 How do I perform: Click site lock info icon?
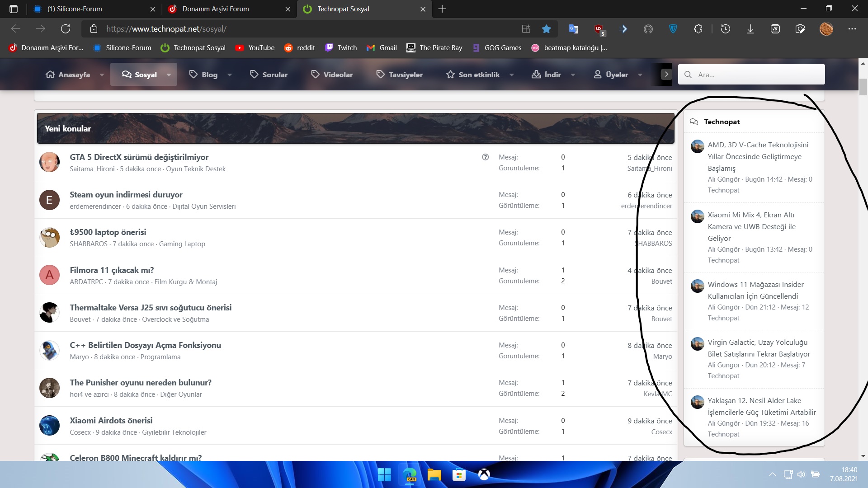click(x=94, y=29)
